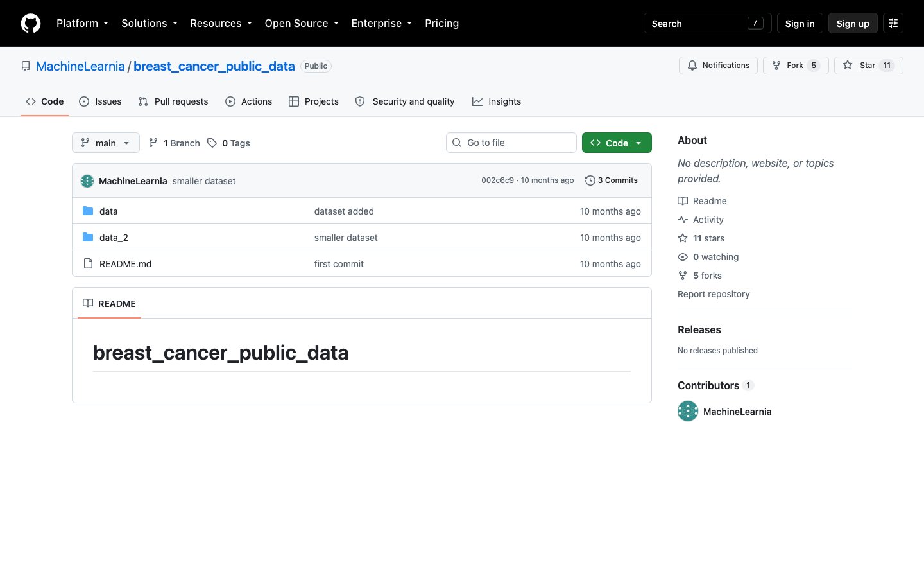Image resolution: width=924 pixels, height=578 pixels.
Task: Click the book icon in README tab
Action: [88, 303]
